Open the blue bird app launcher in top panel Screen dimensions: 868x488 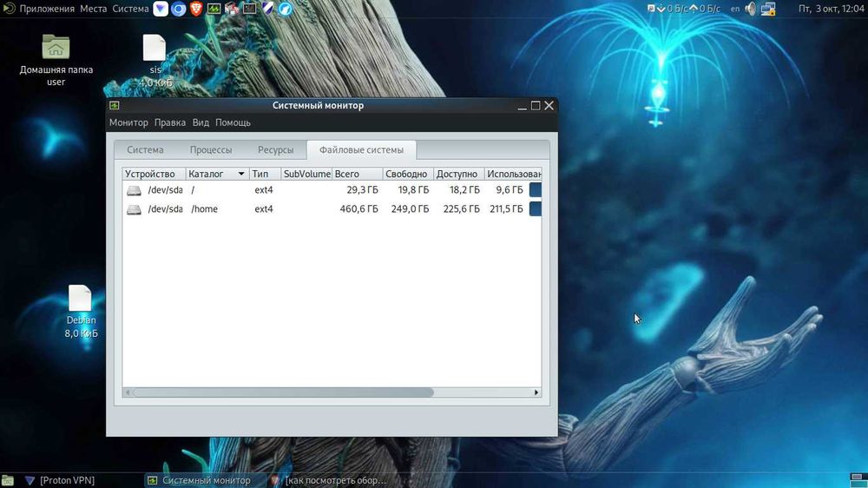[x=285, y=9]
